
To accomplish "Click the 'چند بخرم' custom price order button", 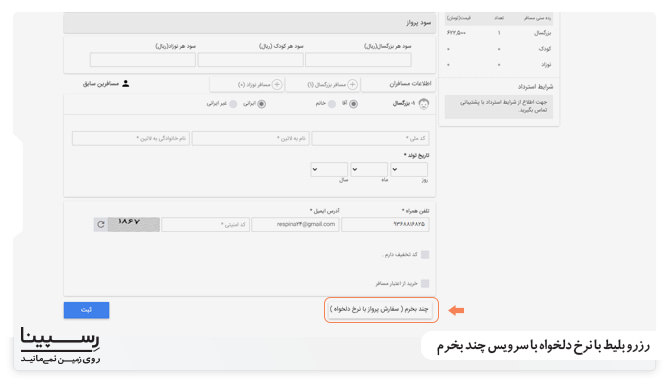I will [x=379, y=309].
